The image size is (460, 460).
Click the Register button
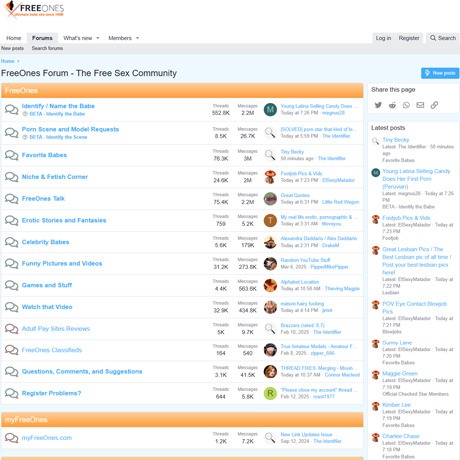[x=409, y=38]
